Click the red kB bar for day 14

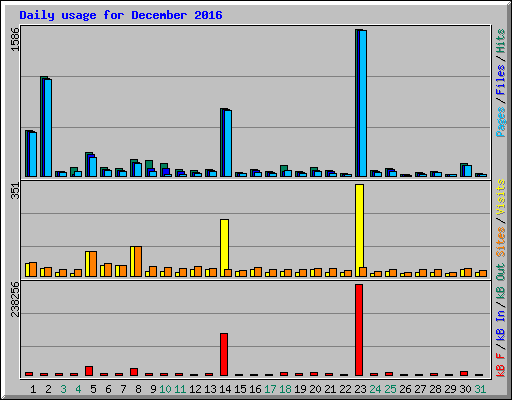point(224,354)
